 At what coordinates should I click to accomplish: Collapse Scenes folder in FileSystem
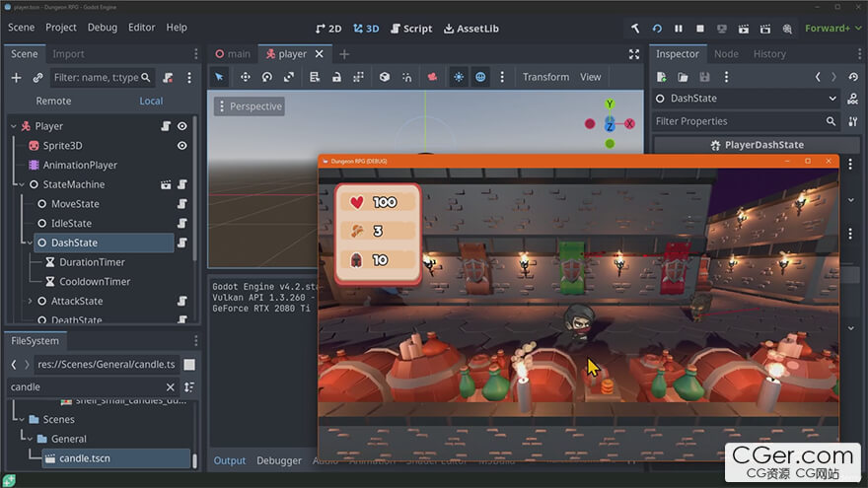point(22,419)
